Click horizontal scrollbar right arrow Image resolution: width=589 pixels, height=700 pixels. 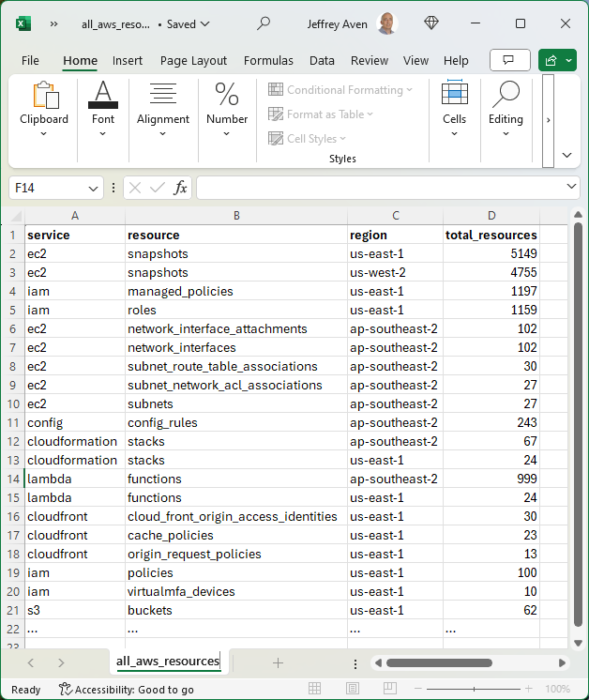pyautogui.click(x=562, y=663)
